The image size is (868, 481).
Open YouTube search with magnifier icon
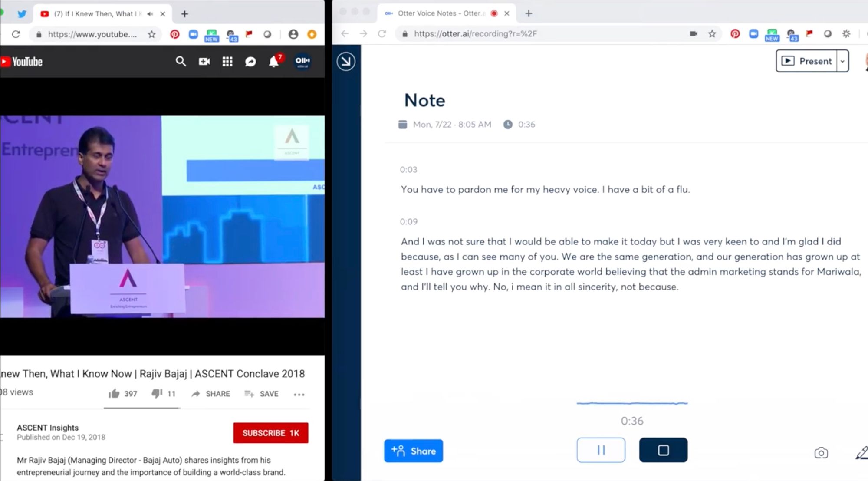click(181, 61)
